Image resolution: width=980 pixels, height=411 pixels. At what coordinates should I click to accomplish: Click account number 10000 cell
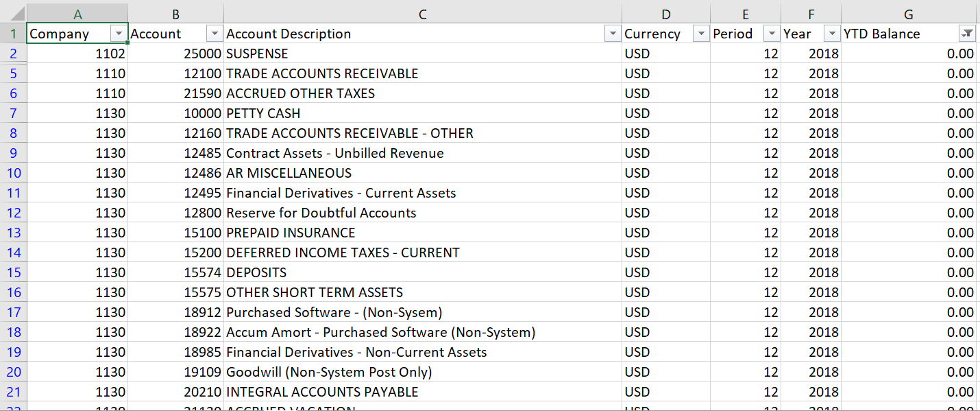[176, 113]
